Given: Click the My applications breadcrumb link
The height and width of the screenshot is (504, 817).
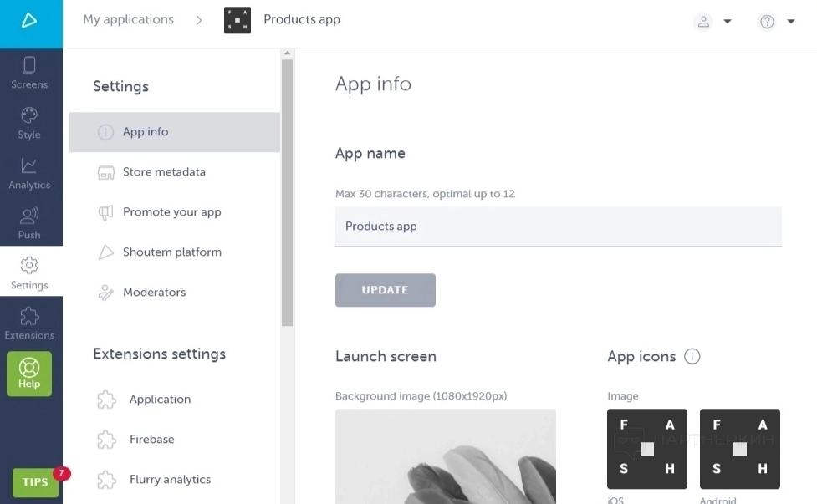Looking at the screenshot, I should coord(128,20).
